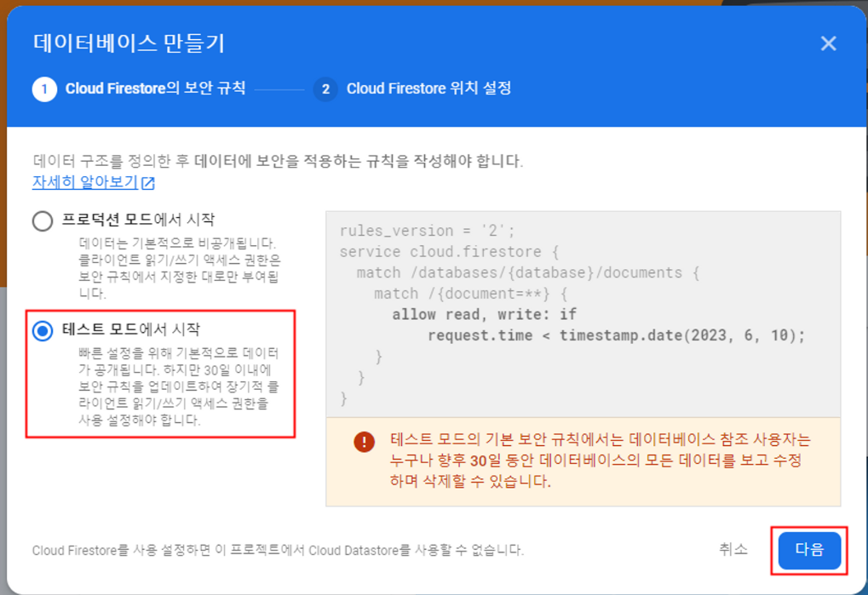Click the 데이터 구조를 정의한 후 intro sentence
The image size is (868, 595).
tap(278, 161)
